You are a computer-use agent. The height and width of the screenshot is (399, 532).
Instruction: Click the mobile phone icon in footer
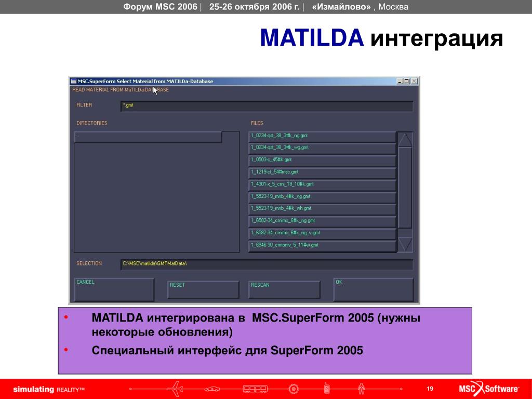(x=327, y=389)
